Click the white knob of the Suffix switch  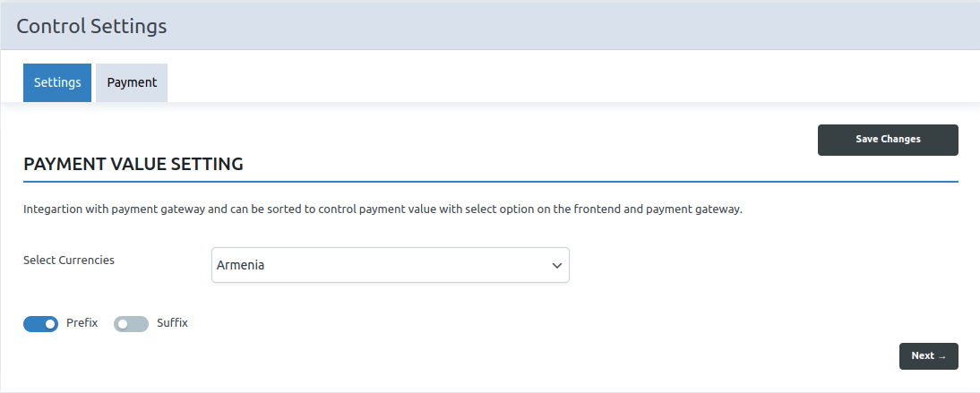click(122, 323)
